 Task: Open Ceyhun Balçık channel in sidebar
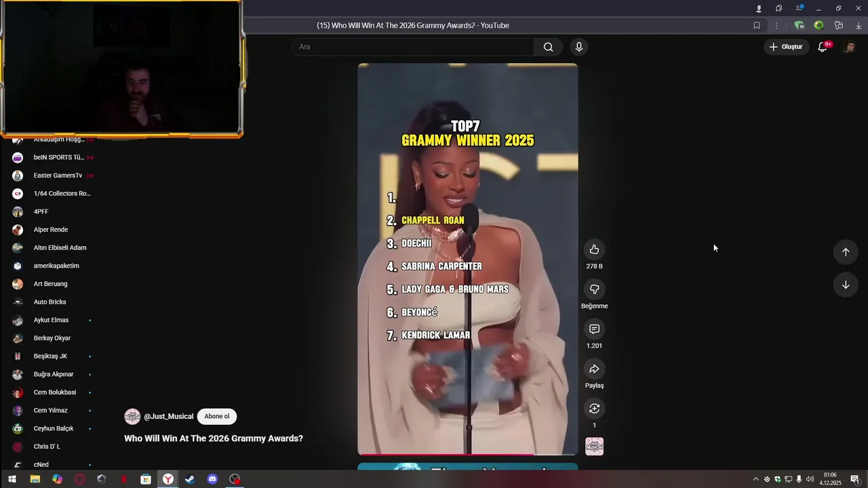pos(53,428)
